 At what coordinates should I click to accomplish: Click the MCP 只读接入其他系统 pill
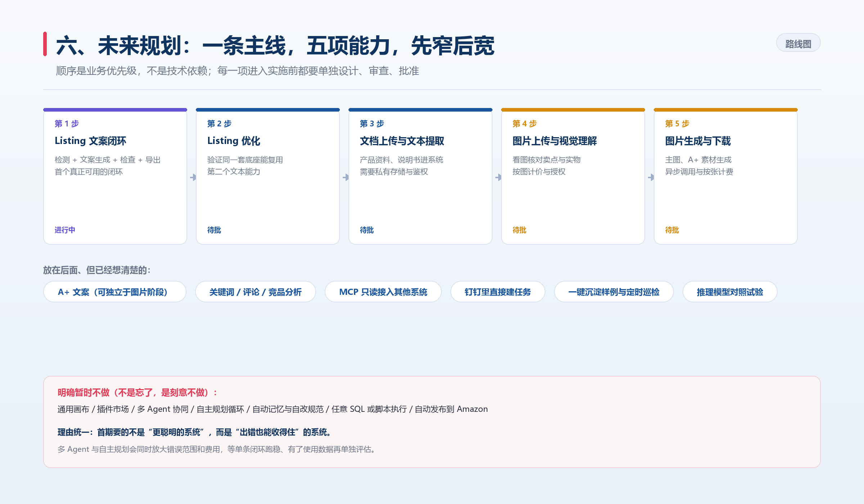pyautogui.click(x=383, y=292)
